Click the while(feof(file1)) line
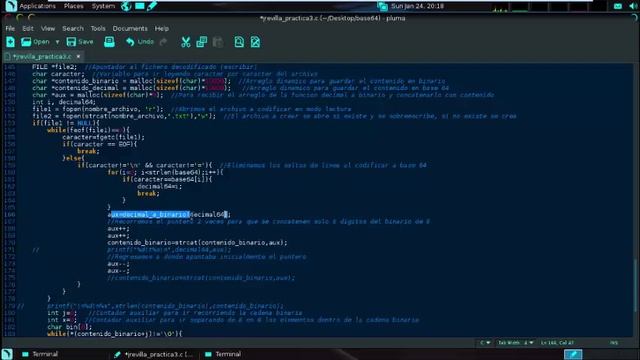 point(88,130)
